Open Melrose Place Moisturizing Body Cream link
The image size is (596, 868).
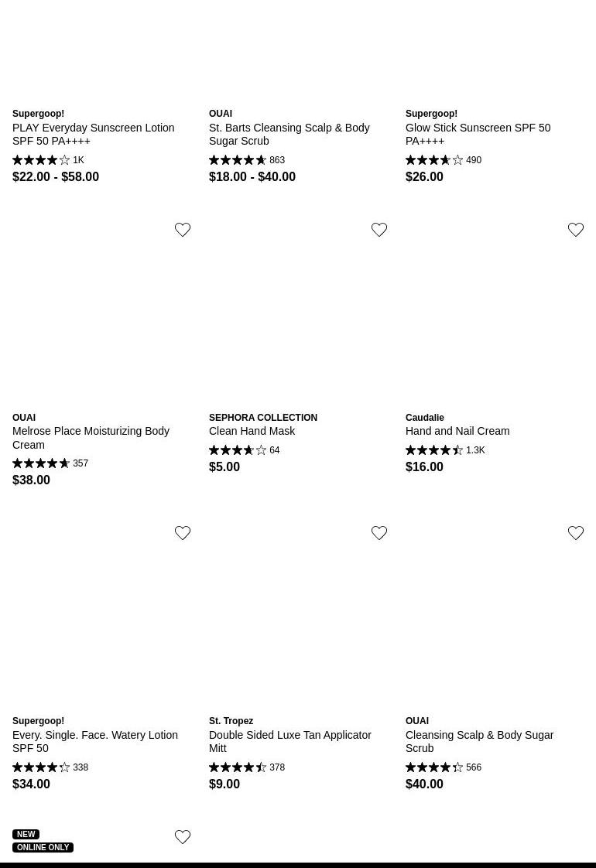click(x=91, y=438)
